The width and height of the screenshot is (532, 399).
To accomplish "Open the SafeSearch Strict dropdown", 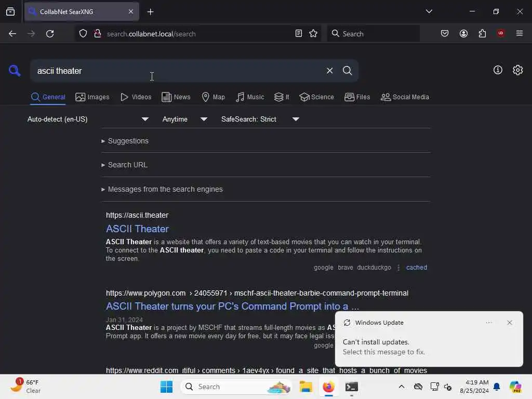I will coord(260,119).
